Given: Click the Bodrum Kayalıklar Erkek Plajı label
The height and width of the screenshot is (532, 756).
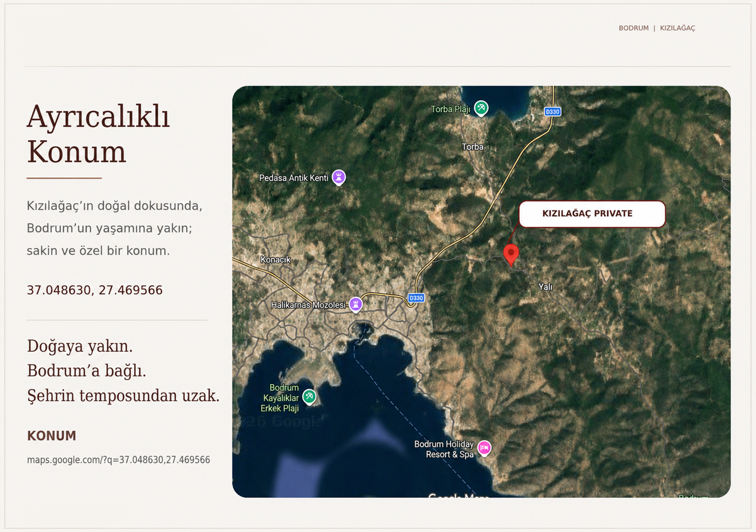Looking at the screenshot, I should tap(280, 398).
